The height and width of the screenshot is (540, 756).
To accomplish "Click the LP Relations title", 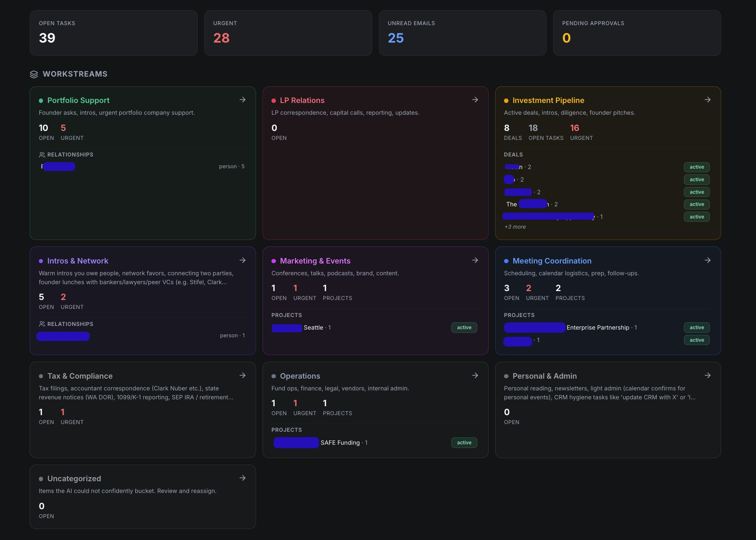I will (302, 100).
